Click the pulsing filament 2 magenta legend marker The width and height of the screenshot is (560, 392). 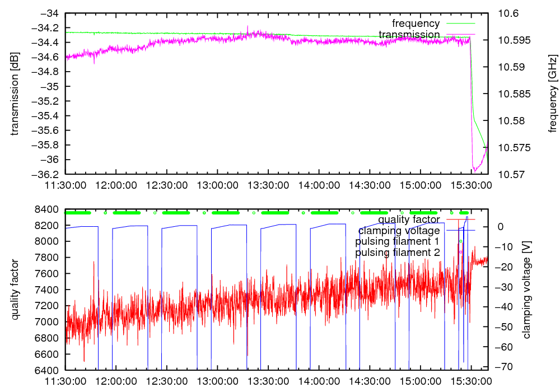(460, 253)
